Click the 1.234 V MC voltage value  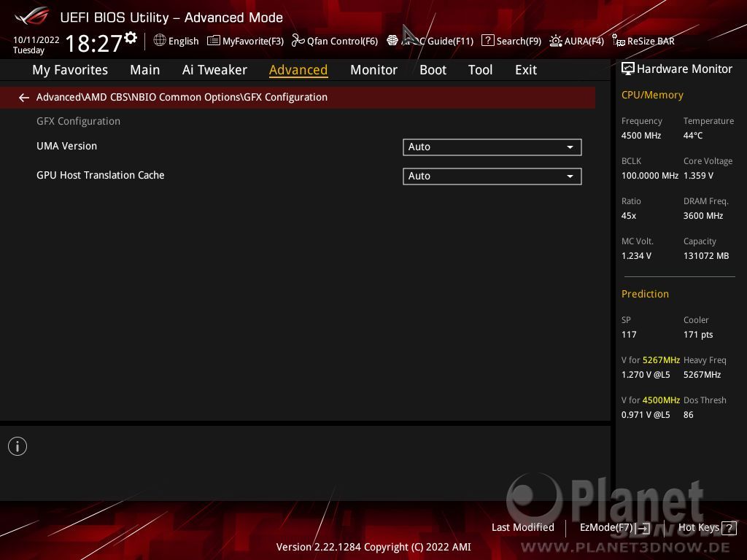[x=636, y=256]
